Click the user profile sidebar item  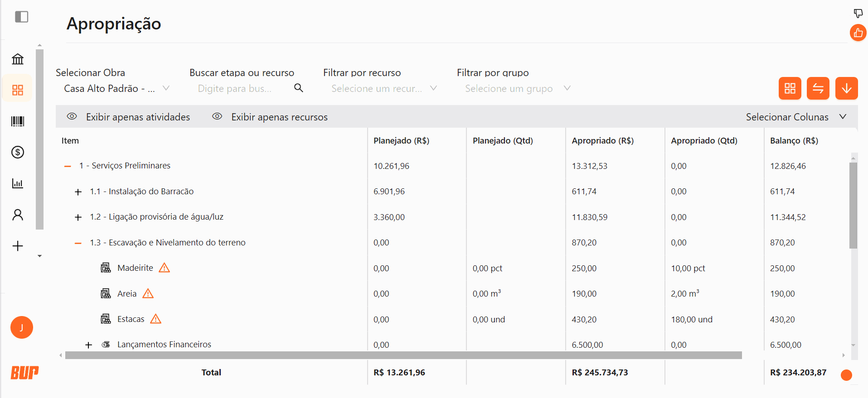18,215
